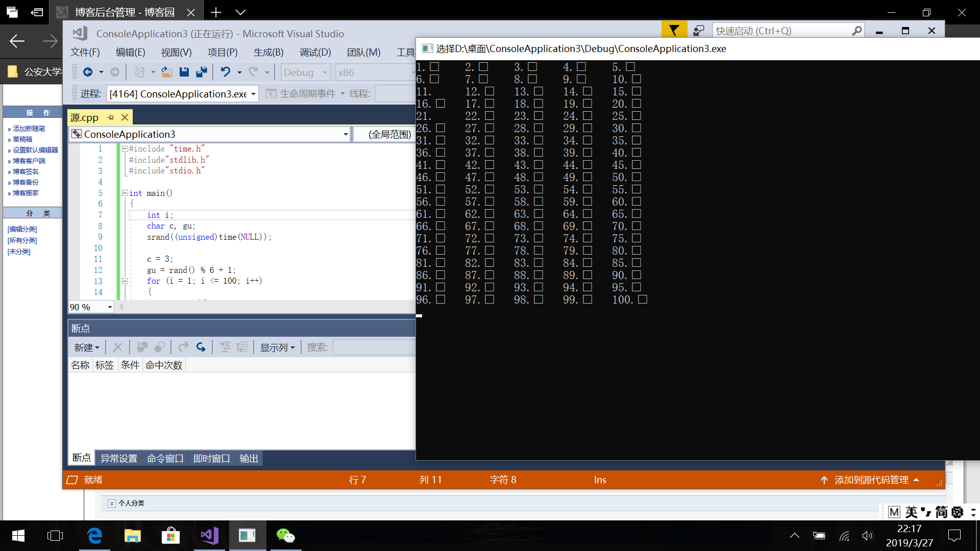Image resolution: width=980 pixels, height=551 pixels.
Task: Open the 调试(D) menu
Action: 315,52
